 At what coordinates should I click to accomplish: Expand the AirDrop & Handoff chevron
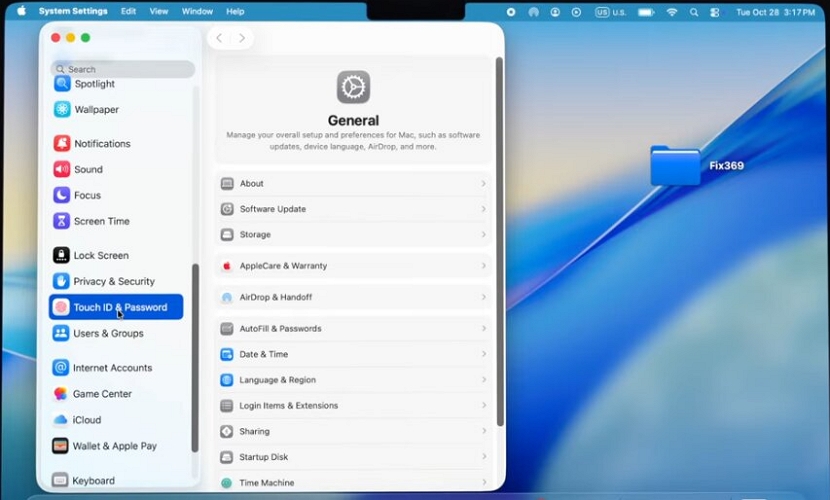483,297
